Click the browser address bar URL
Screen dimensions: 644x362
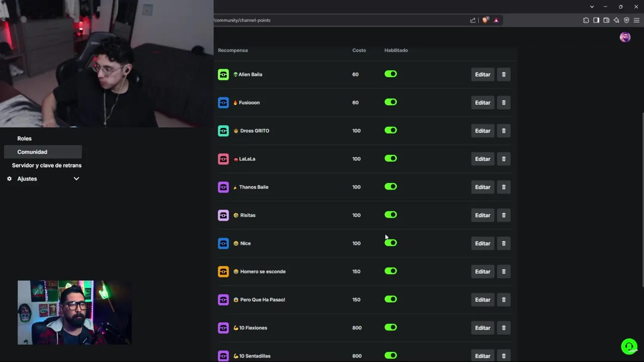242,20
